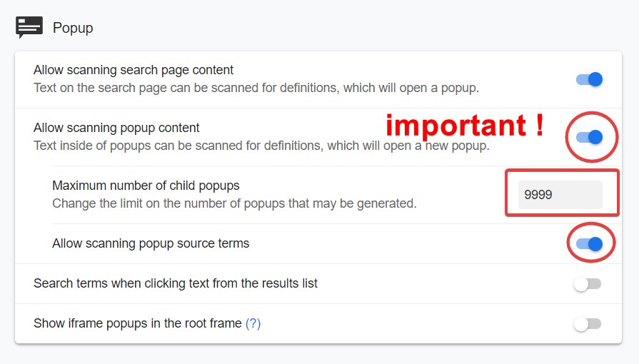The width and height of the screenshot is (639, 364).
Task: Disable Allow scanning search page content
Action: click(590, 79)
